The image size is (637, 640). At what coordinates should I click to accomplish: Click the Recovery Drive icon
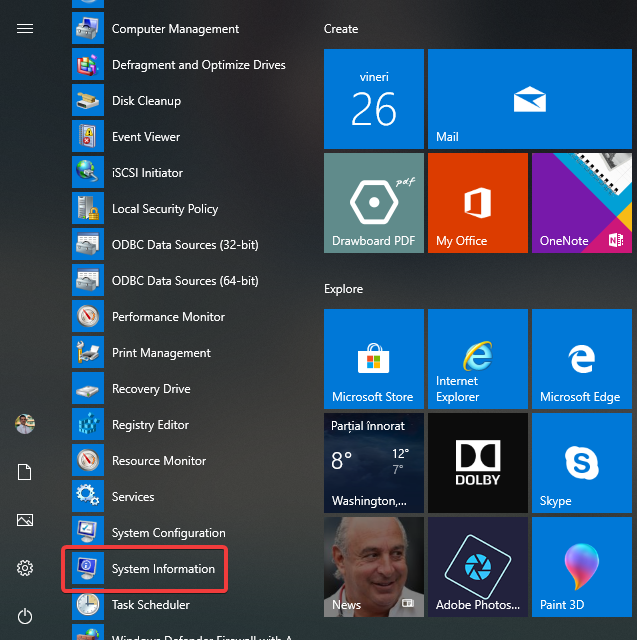pyautogui.click(x=88, y=388)
